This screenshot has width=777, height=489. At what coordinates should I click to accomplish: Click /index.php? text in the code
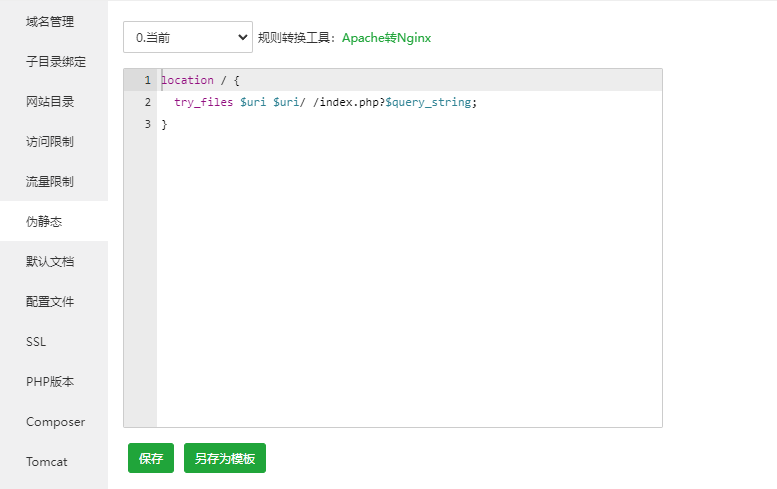[349, 102]
